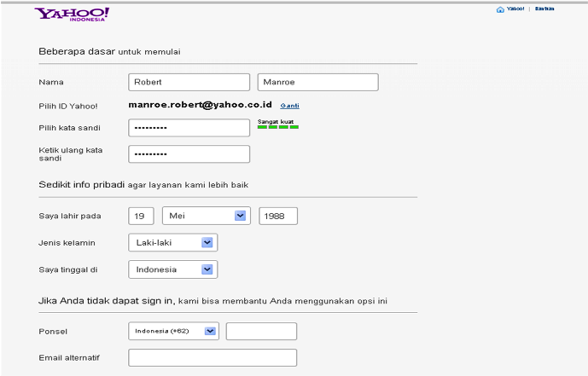Open the Saya tinggal di Indonesia dropdown
The height and width of the screenshot is (376, 588).
click(x=173, y=269)
